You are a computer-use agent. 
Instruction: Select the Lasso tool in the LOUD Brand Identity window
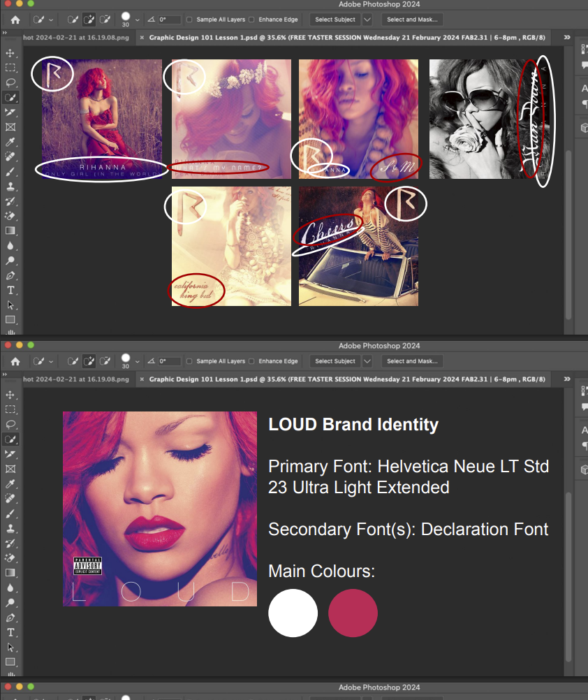pos(10,425)
